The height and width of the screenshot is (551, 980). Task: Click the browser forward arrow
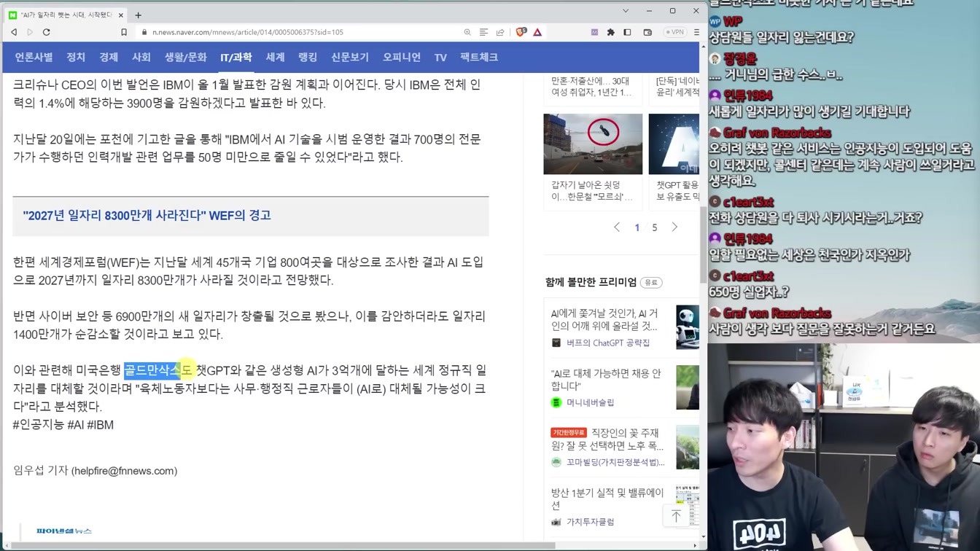[30, 32]
